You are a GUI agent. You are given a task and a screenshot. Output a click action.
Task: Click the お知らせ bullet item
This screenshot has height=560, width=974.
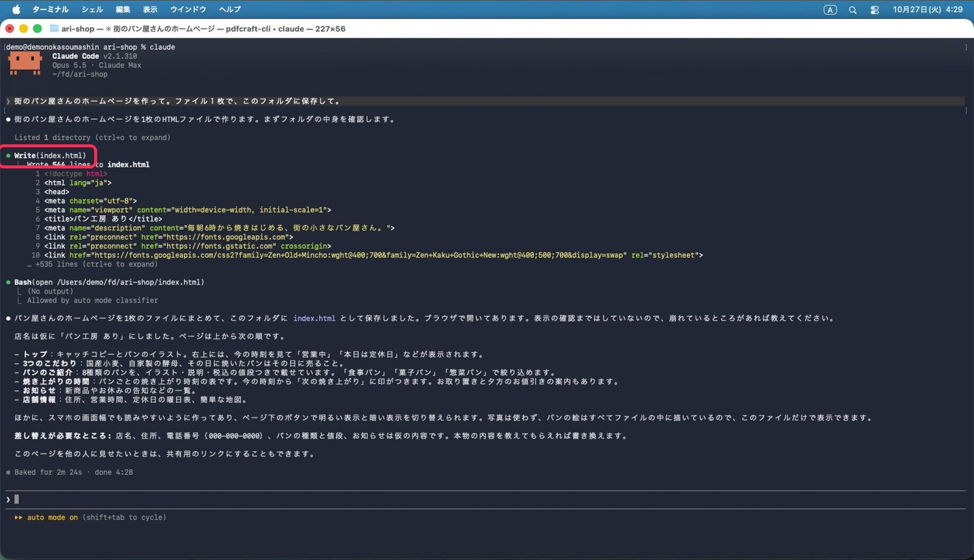click(105, 390)
